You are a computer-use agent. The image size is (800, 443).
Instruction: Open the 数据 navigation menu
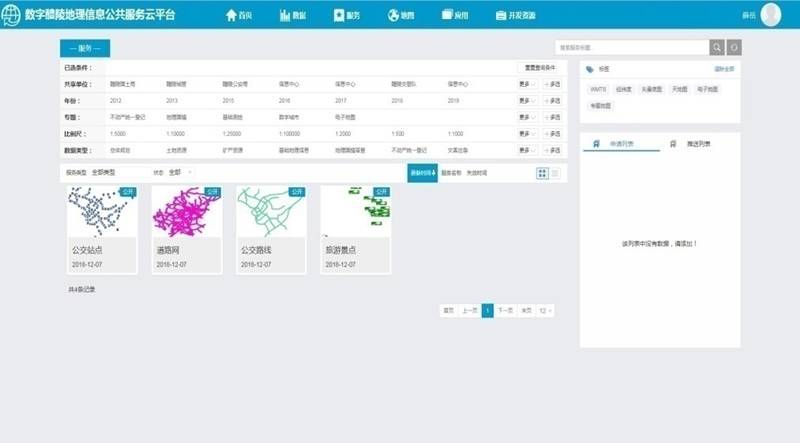pos(293,16)
